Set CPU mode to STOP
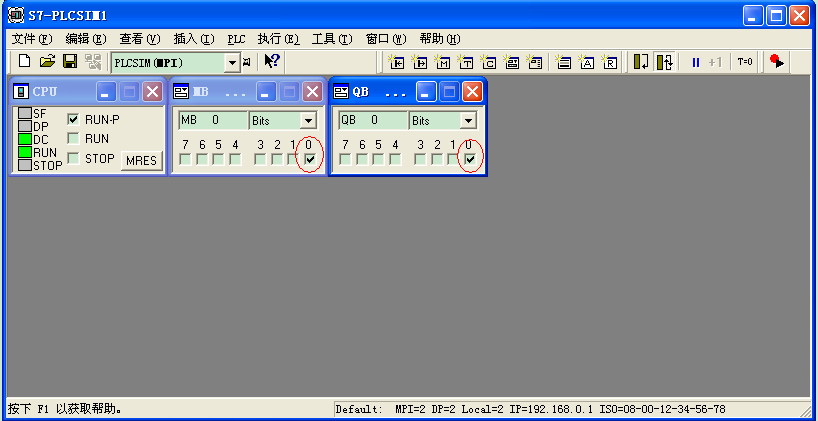818x421 pixels. 73,158
